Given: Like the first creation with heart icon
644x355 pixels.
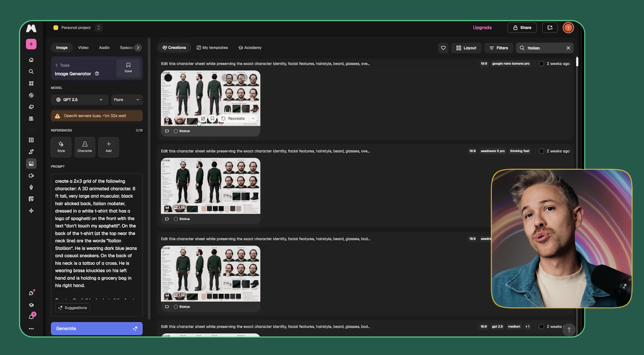Looking at the screenshot, I should click(253, 78).
